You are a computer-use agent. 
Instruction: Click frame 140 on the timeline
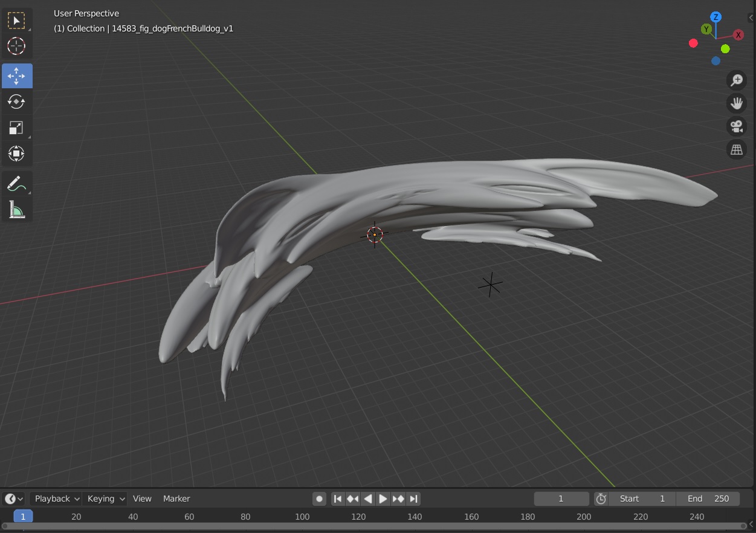[x=415, y=516]
